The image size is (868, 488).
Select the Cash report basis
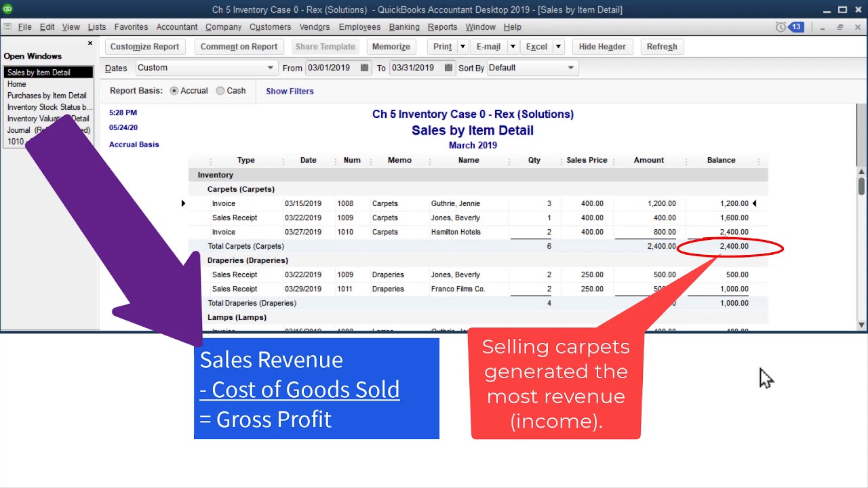click(x=220, y=91)
